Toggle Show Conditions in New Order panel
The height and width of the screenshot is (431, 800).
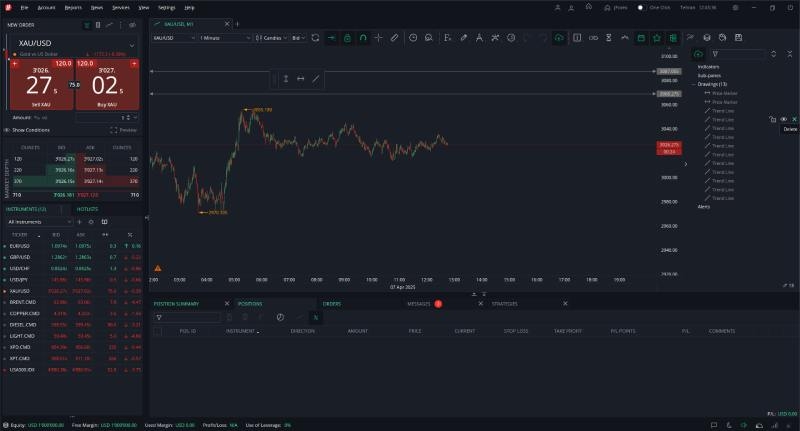click(27, 130)
